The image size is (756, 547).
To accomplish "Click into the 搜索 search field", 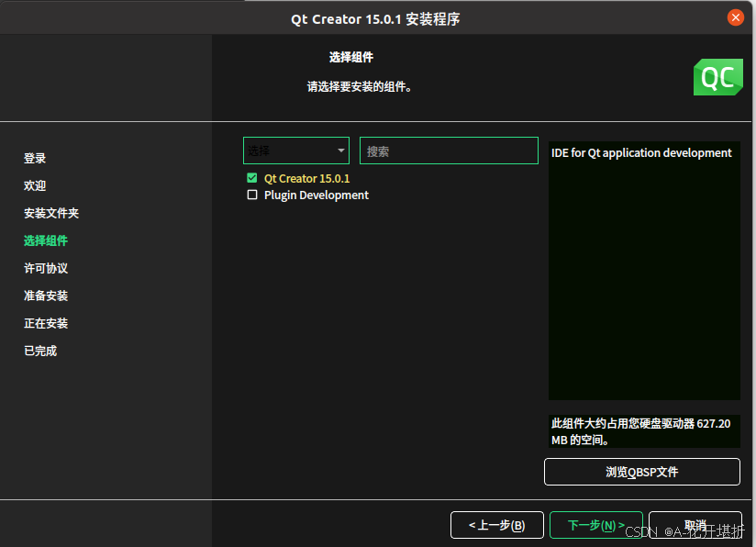I will [449, 151].
